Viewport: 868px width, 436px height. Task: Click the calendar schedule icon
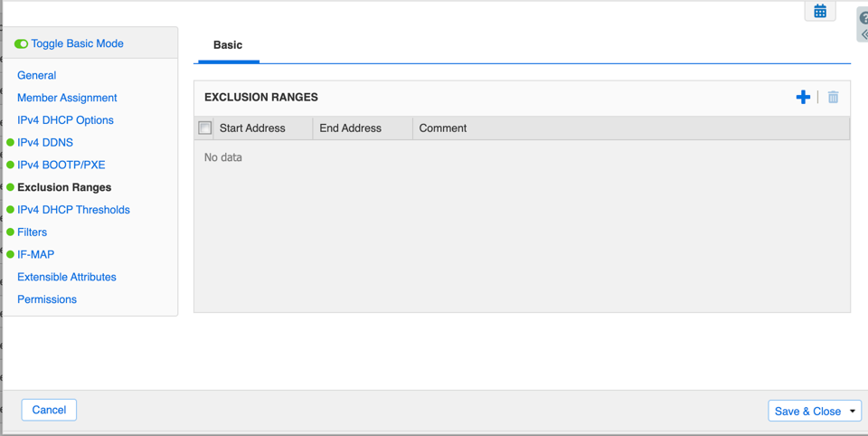pyautogui.click(x=820, y=12)
